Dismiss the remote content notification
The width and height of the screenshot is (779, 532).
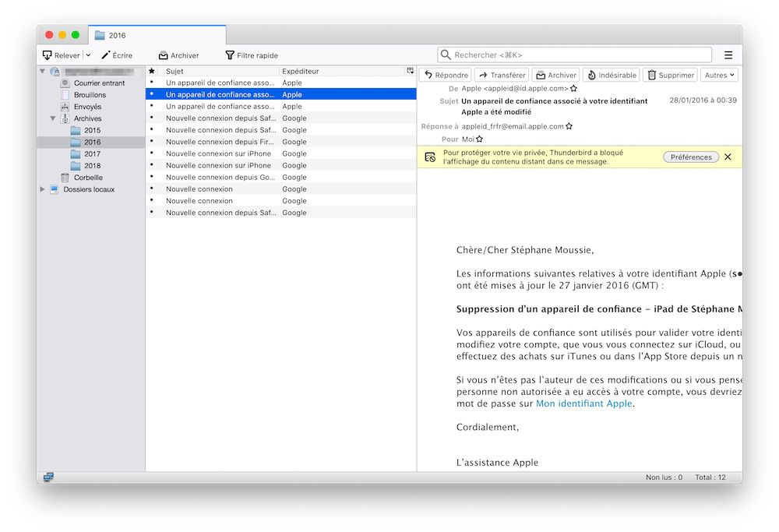coord(728,157)
